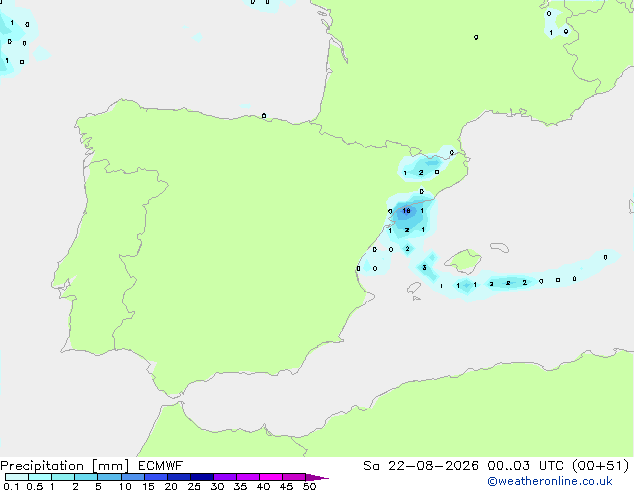Image resolution: width=634 pixels, height=490 pixels.
Task: Click the legend swatch between 30 and 35
Action: [x=225, y=477]
